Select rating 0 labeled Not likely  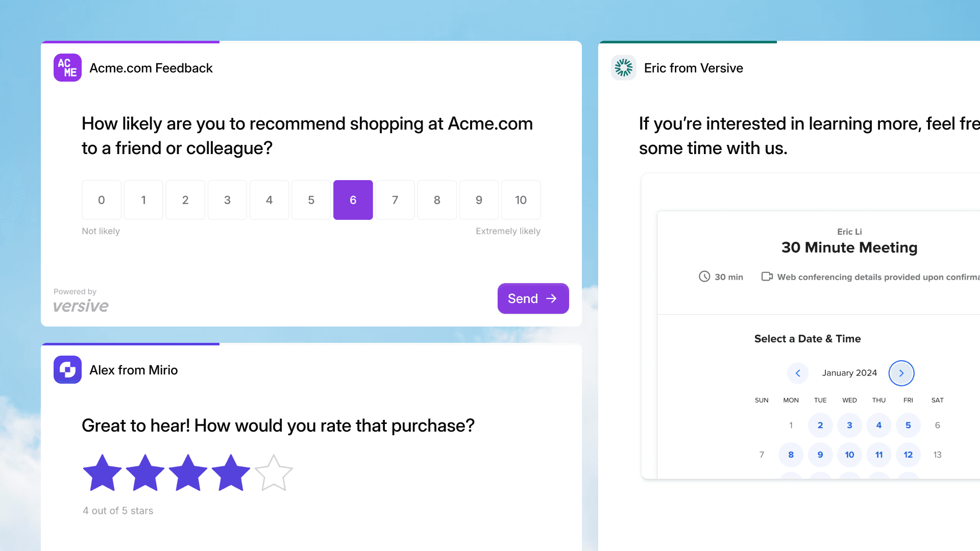point(101,200)
